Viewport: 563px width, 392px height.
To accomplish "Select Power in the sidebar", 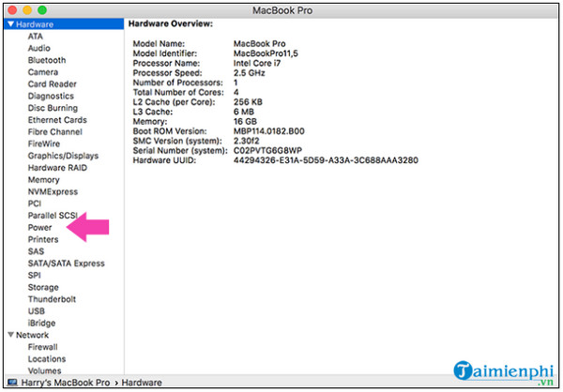I will [x=39, y=227].
